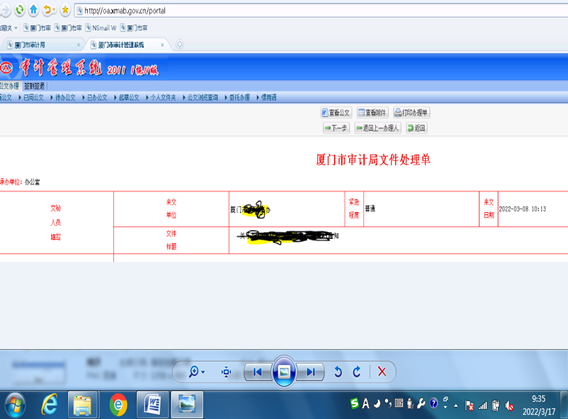Open the Windows Start menu orb
This screenshot has width=568, height=419.
point(14,405)
